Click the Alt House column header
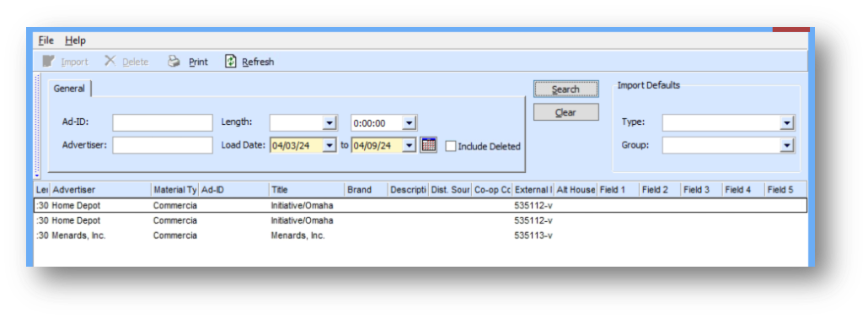 point(576,190)
